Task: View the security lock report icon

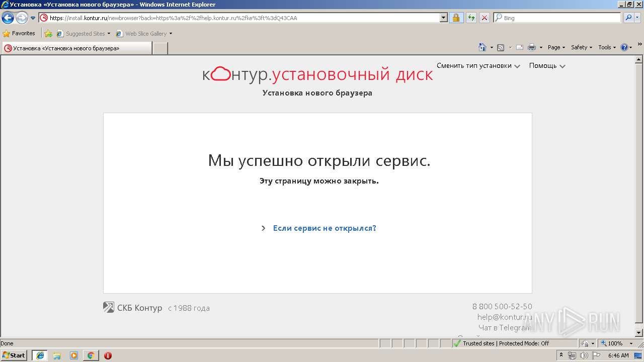Action: click(456, 18)
